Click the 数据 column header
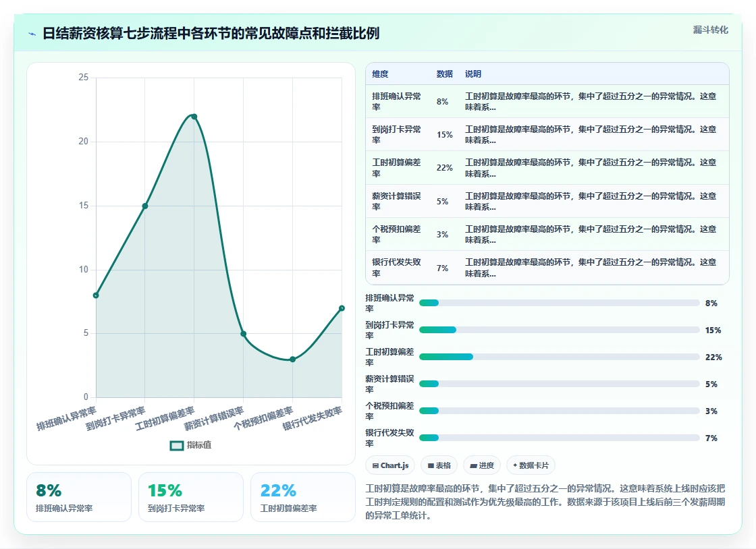 445,74
